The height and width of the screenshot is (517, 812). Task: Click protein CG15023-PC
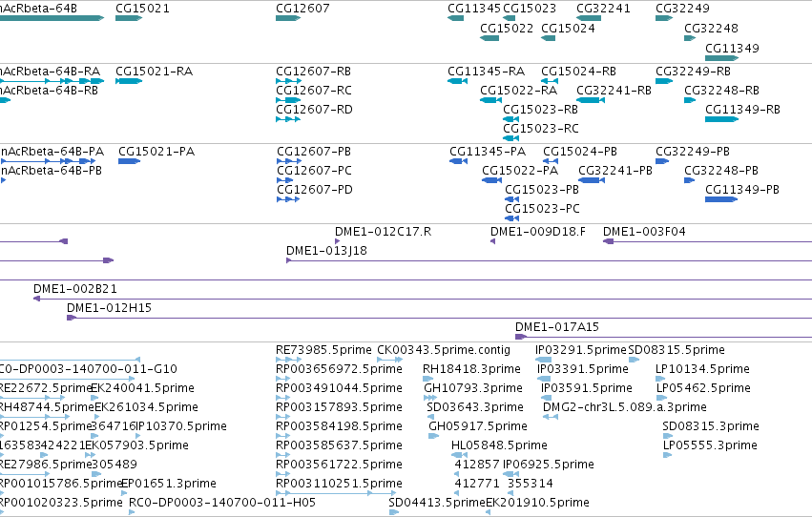tap(512, 218)
